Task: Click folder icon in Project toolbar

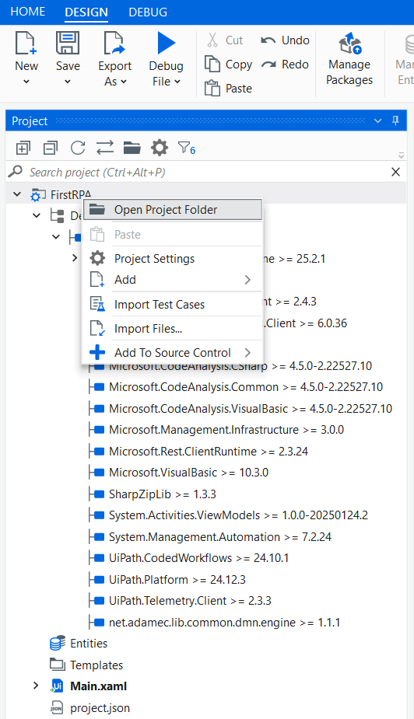Action: point(132,148)
